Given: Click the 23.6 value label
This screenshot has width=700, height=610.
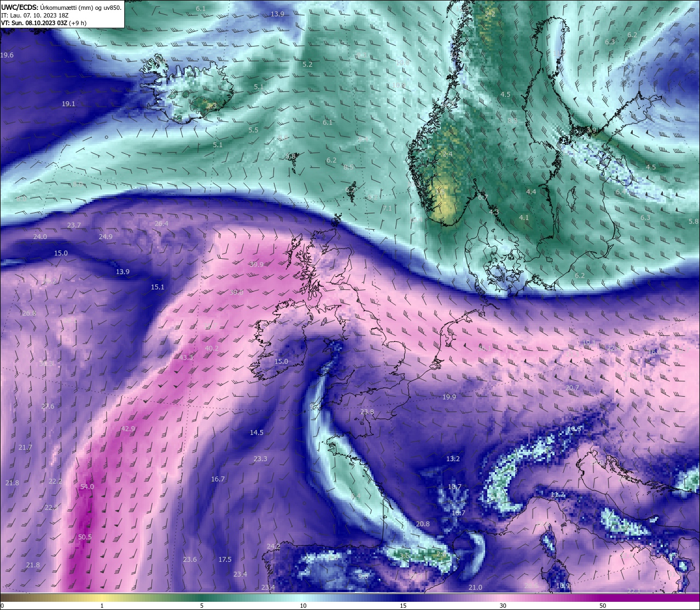Looking at the screenshot, I should coord(190,560).
